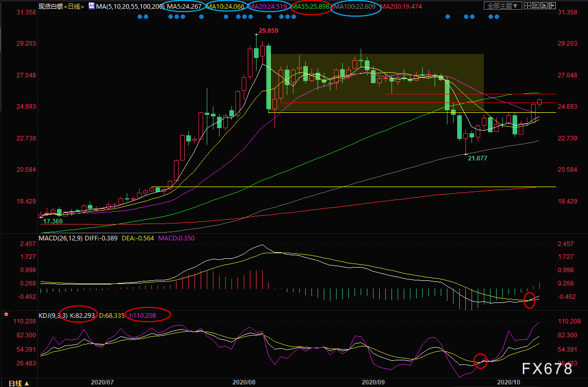Click the 21.677 low price marker

pos(477,159)
